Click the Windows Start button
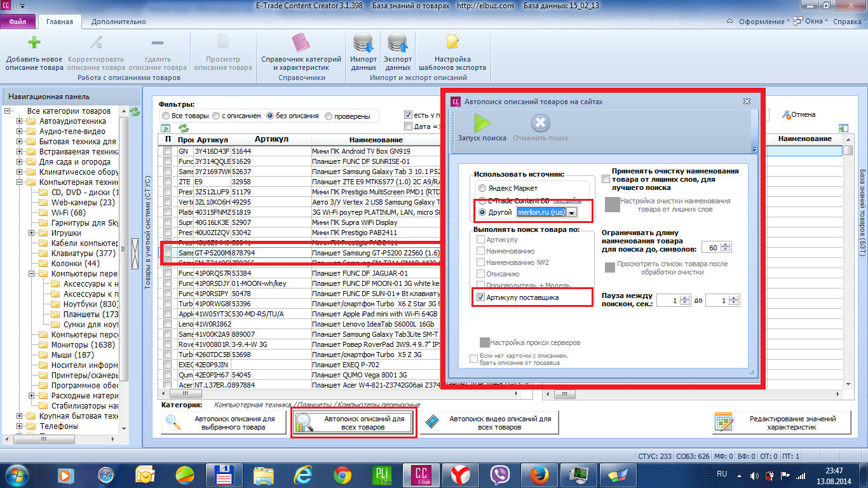The width and height of the screenshot is (868, 488). [x=18, y=475]
